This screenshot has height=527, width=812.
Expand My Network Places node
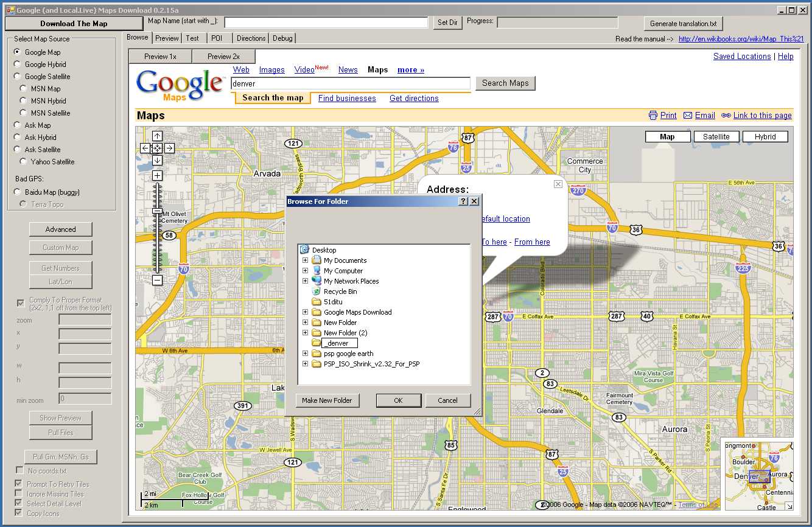(x=305, y=281)
